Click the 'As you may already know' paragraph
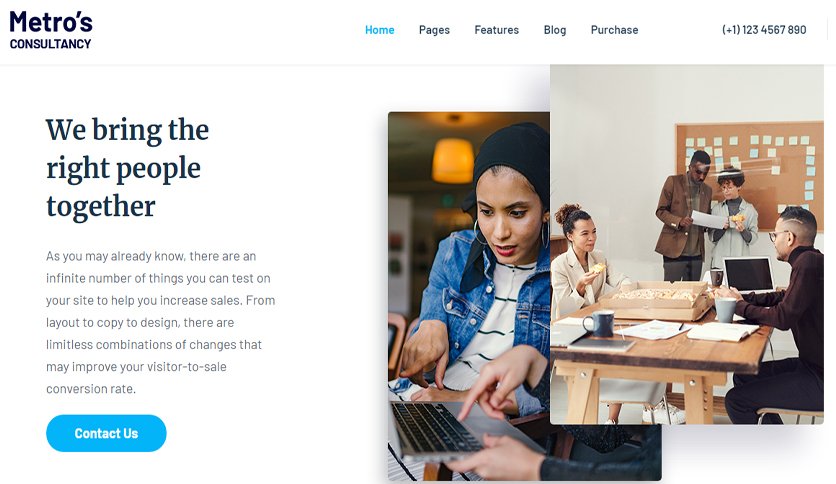 [x=160, y=322]
